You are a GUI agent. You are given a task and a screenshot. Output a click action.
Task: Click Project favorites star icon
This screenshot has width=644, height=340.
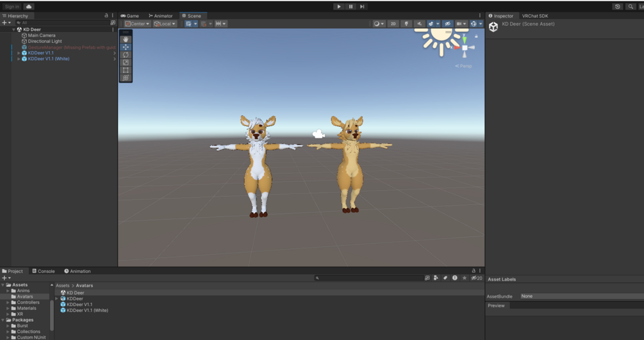tap(465, 278)
